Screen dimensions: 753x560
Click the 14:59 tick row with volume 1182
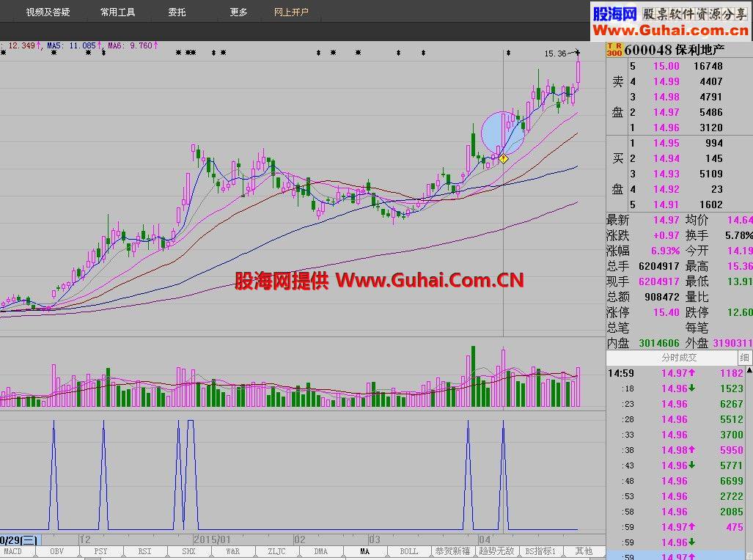click(x=676, y=373)
